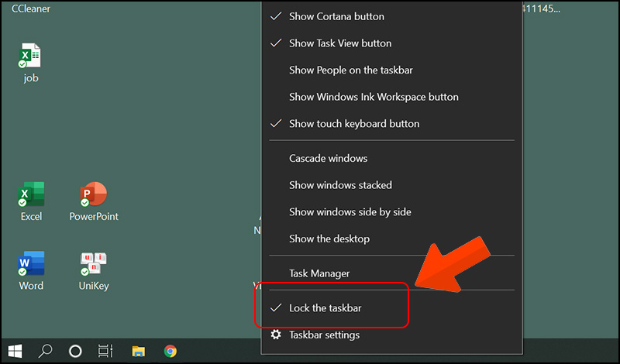
Task: Launch File Explorer from the taskbar
Action: point(139,351)
